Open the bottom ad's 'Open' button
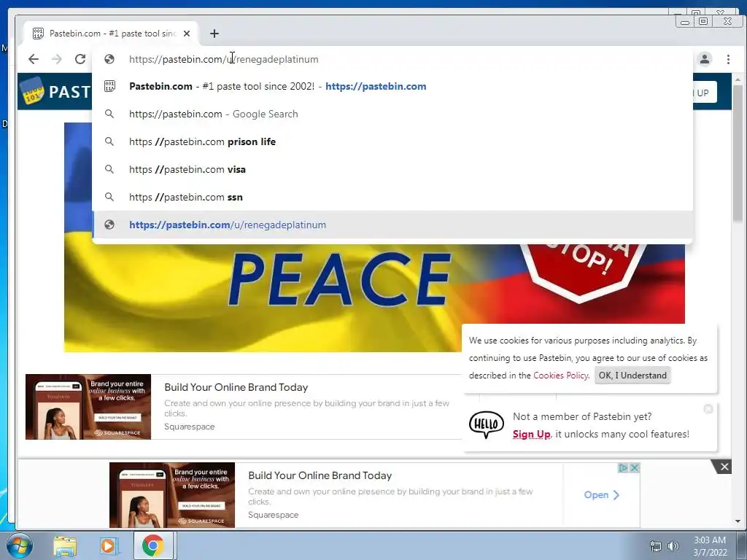The height and width of the screenshot is (560, 747). pyautogui.click(x=601, y=495)
